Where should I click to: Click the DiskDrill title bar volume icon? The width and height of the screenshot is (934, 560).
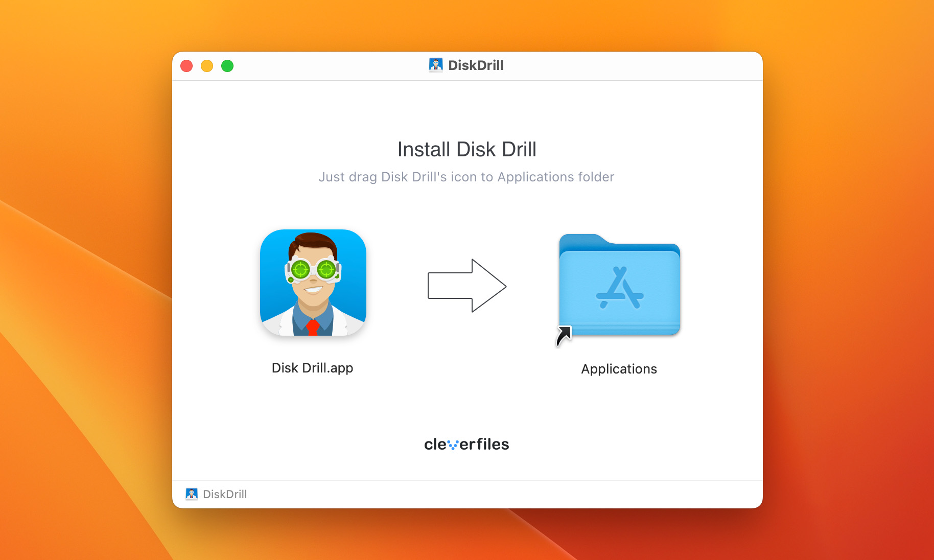(x=436, y=65)
